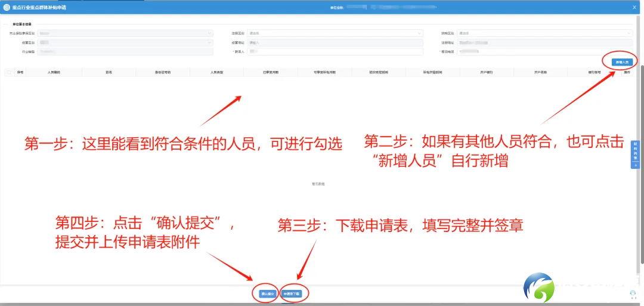Close the subsidy application dialog

[x=634, y=7]
